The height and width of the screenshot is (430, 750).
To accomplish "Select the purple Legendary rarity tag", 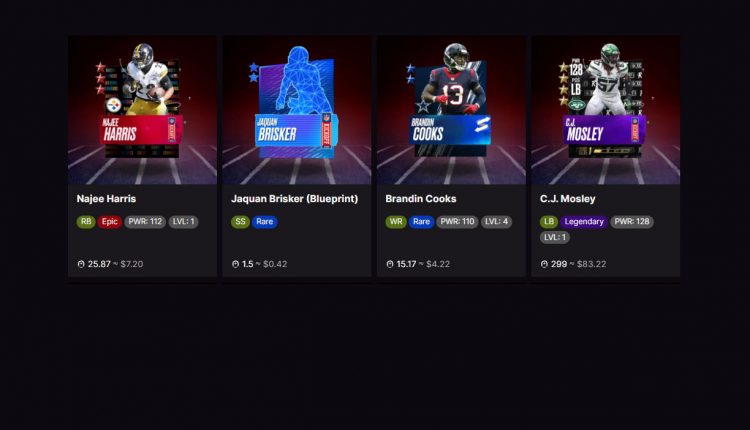I will tap(584, 221).
